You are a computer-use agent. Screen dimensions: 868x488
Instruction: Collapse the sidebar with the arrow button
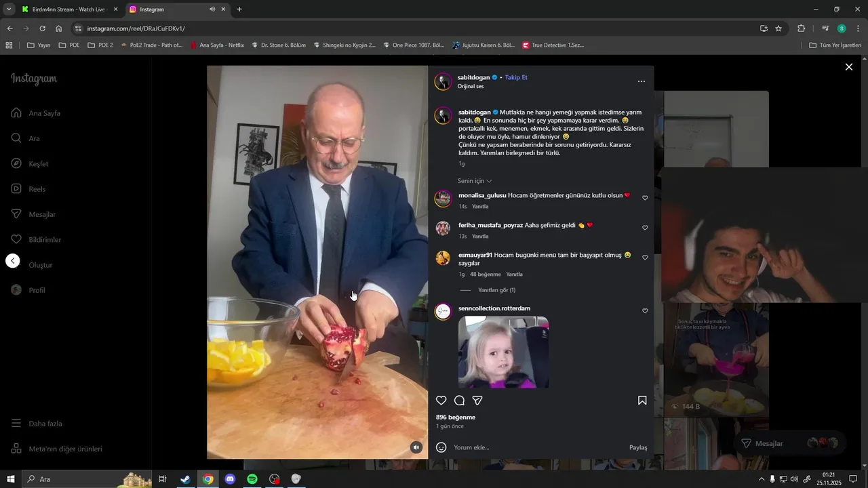(x=13, y=261)
